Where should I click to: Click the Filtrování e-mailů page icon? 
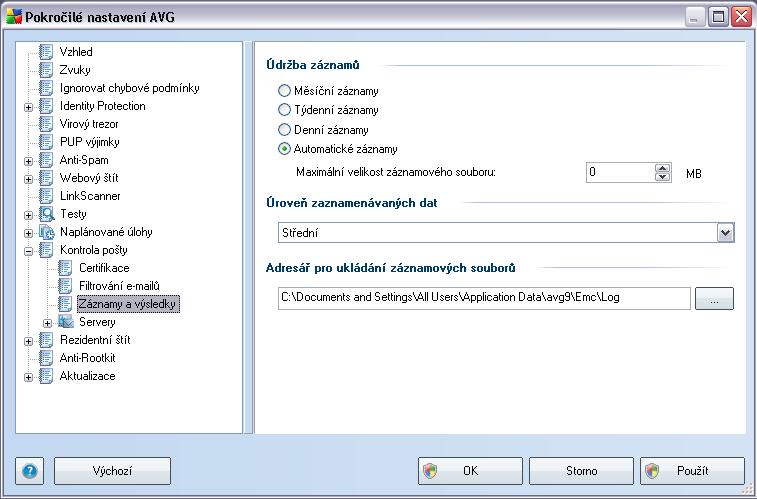click(65, 286)
